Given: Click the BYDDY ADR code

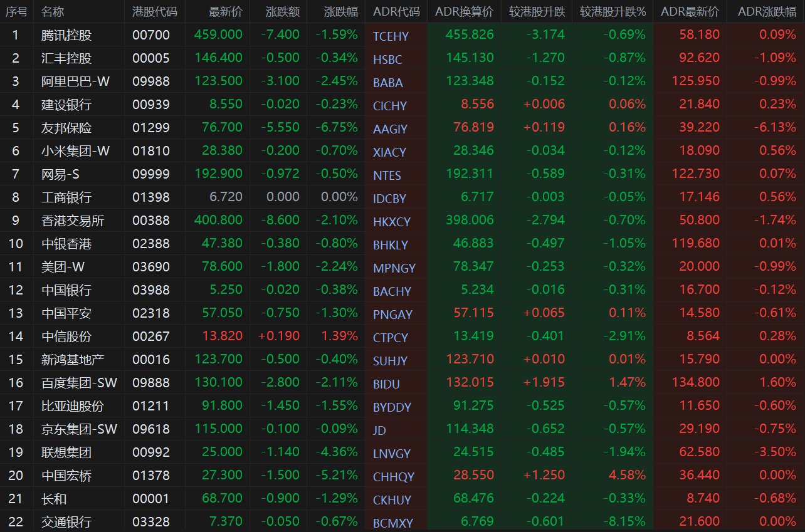Looking at the screenshot, I should click(x=392, y=407).
